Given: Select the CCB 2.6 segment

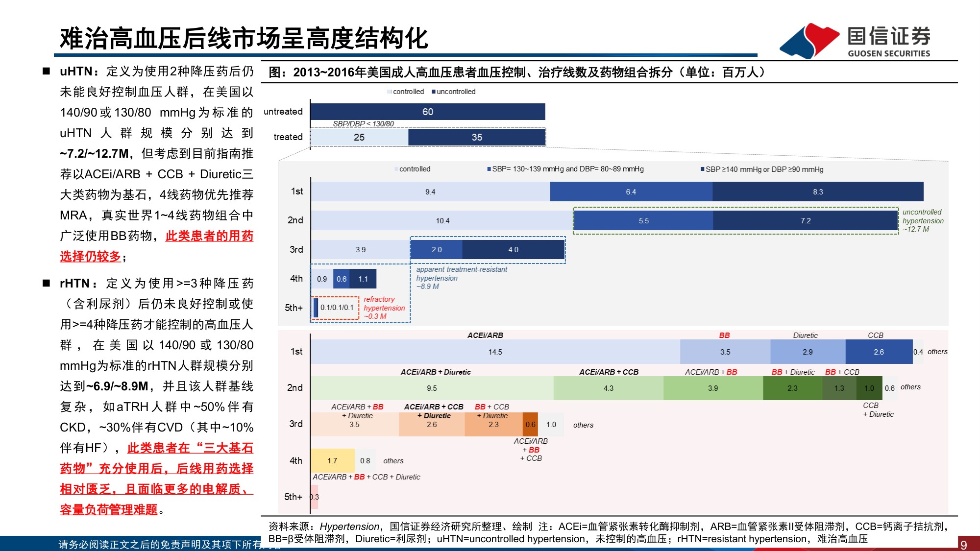Looking at the screenshot, I should pos(879,352).
